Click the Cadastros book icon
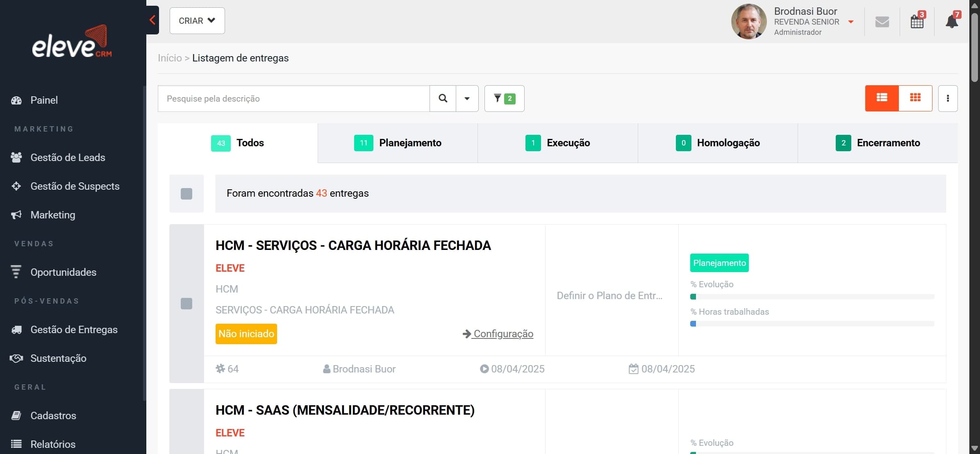The height and width of the screenshot is (454, 980). tap(16, 415)
